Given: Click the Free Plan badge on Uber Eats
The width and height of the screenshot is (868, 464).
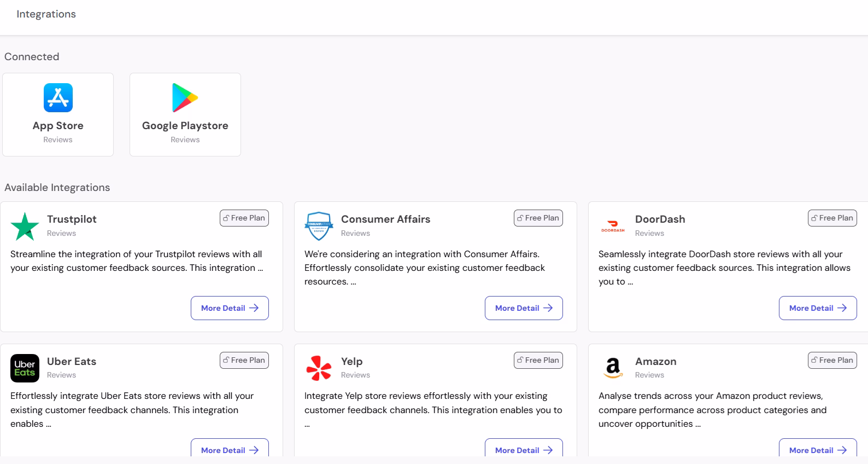Looking at the screenshot, I should tap(244, 360).
